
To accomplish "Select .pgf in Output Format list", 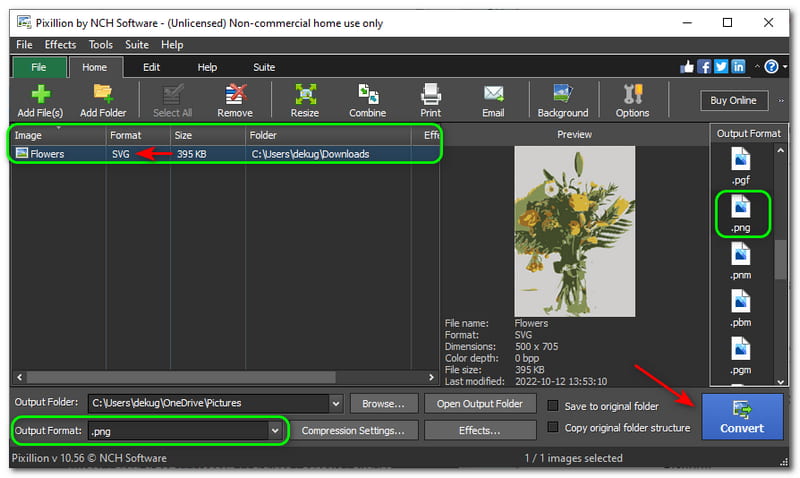I will pos(740,165).
